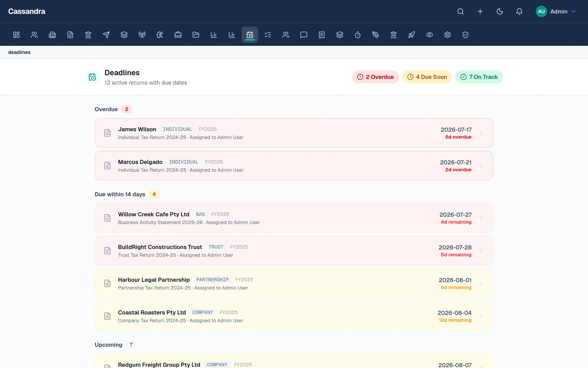Filter by the 2 Overdue pill
588x368 pixels.
pos(375,77)
